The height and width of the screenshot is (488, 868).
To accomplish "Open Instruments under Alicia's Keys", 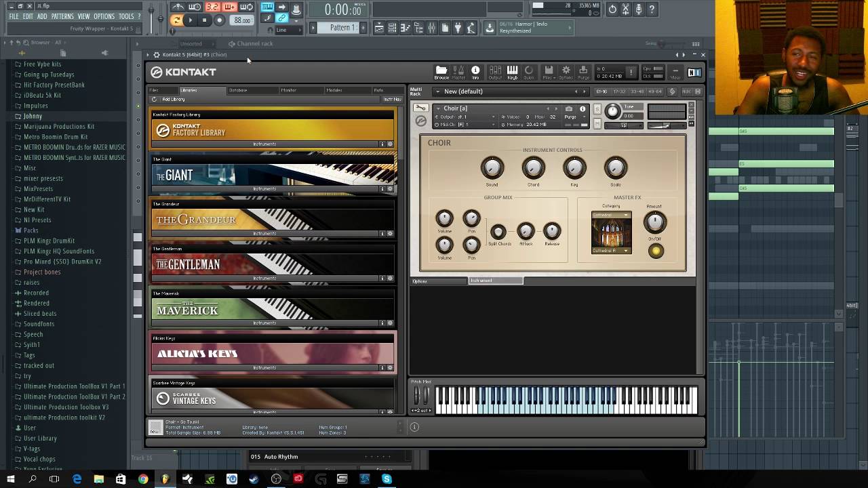I will coord(264,367).
